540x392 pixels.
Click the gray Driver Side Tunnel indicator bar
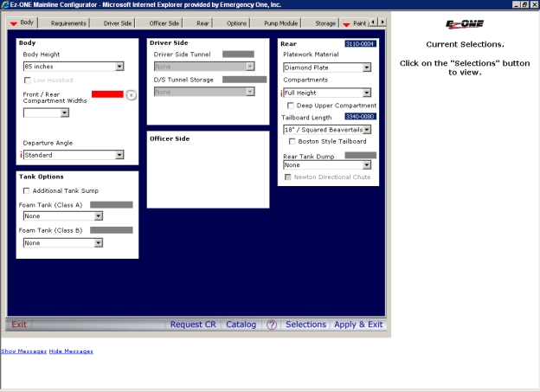[x=238, y=54]
